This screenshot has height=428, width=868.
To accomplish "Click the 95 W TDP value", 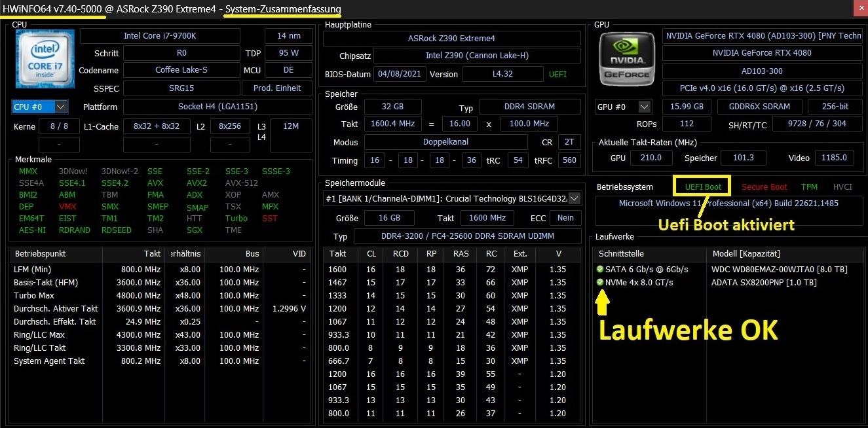I will pos(289,53).
